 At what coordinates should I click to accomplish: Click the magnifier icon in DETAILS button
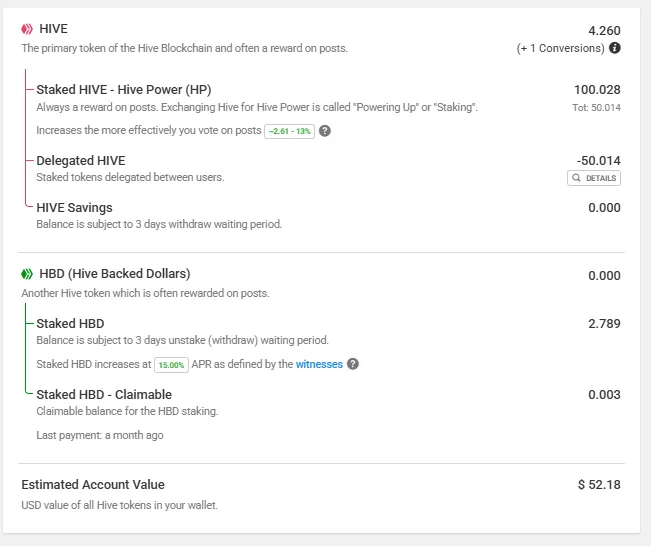[x=576, y=178]
